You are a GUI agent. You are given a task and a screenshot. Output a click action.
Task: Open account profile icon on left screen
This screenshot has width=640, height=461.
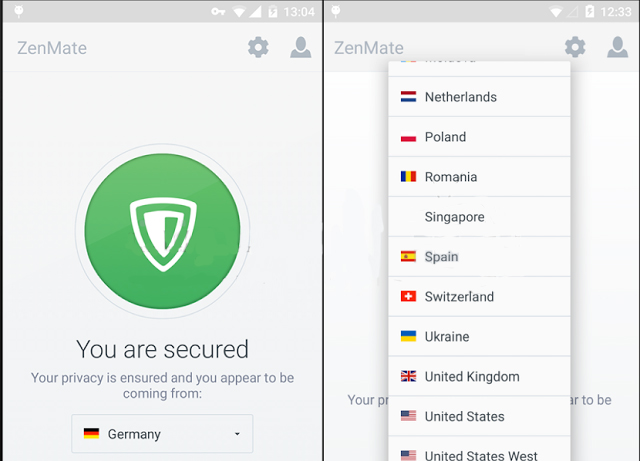(300, 47)
